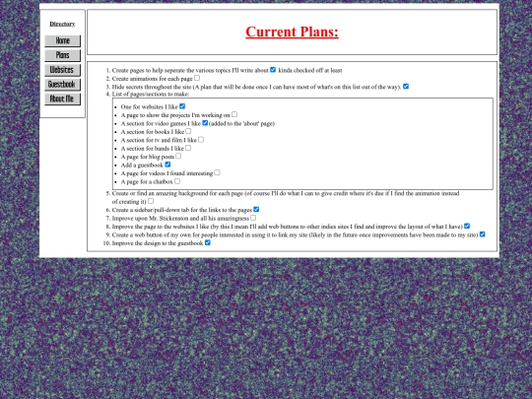This screenshot has width=532, height=399.
Task: Check 'Improve upon Mr. Stickenston' checkbox
Action: click(x=253, y=218)
